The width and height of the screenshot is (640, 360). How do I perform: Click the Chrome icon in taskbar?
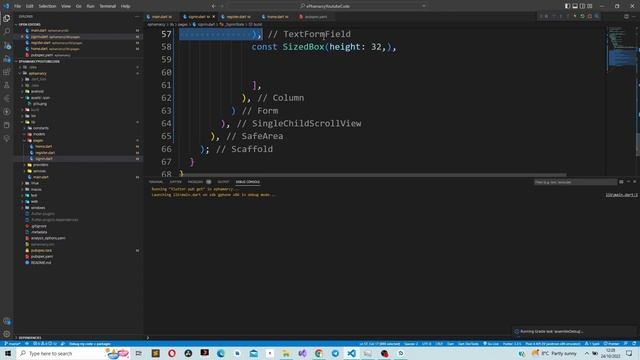tap(319, 353)
